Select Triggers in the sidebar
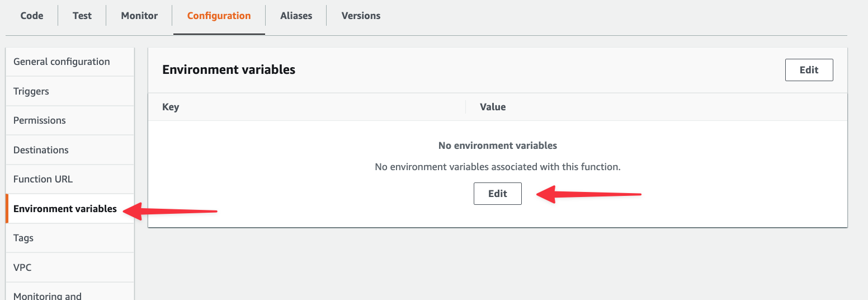Image resolution: width=868 pixels, height=300 pixels. point(70,91)
